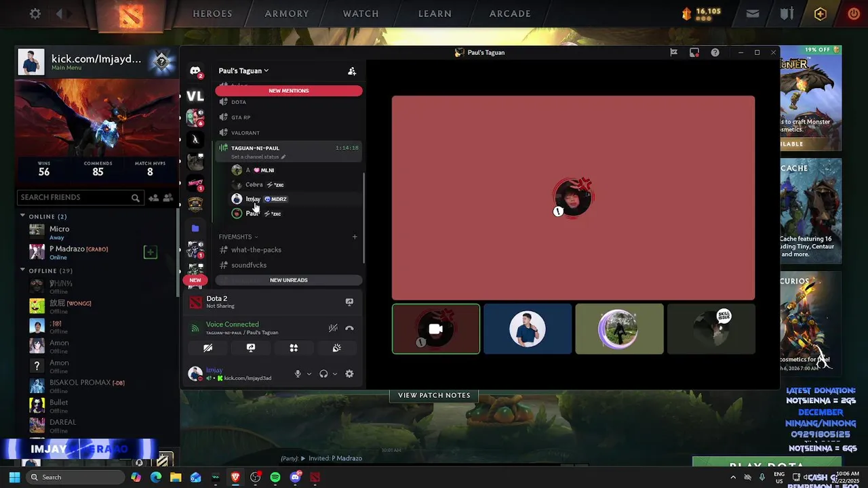Focus the camera-icon video tile thumbnail

pyautogui.click(x=436, y=329)
